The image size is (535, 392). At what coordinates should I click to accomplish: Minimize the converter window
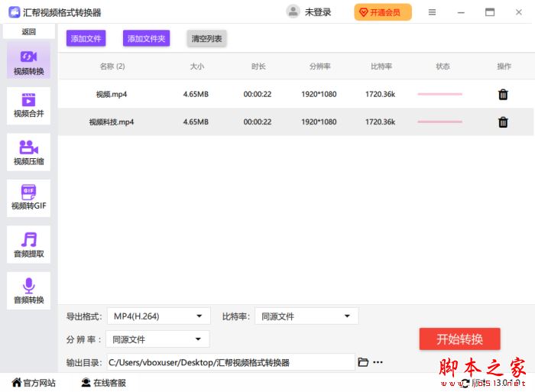tap(461, 13)
